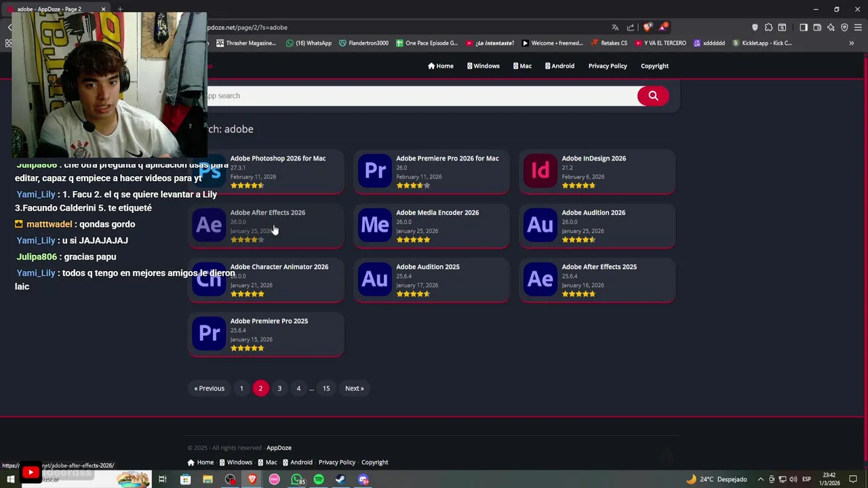Toggle the browser sidebar panel icon

(804, 27)
